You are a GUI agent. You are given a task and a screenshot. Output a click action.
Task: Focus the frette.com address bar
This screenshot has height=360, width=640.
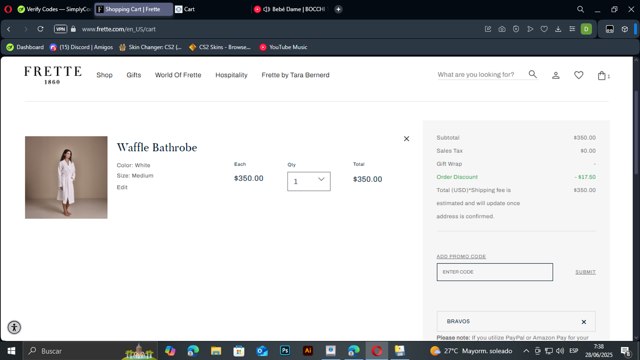pyautogui.click(x=118, y=29)
